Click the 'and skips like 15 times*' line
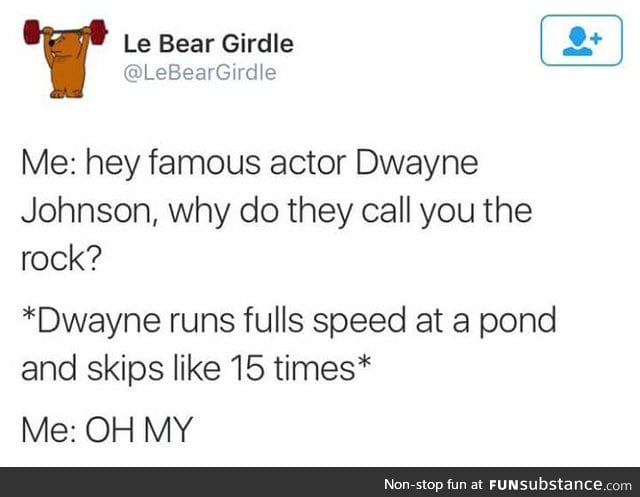640x497 pixels. point(196,368)
